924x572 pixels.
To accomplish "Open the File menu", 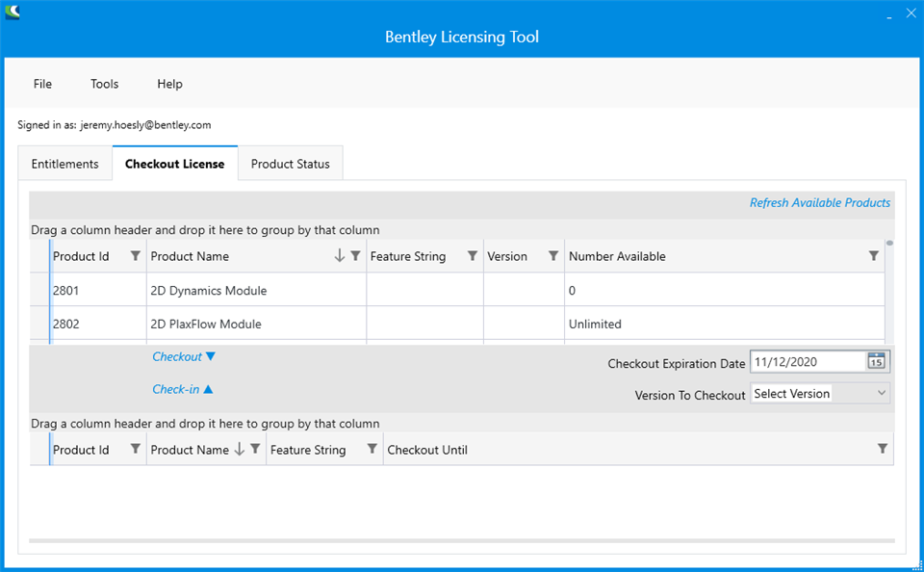I will 42,84.
